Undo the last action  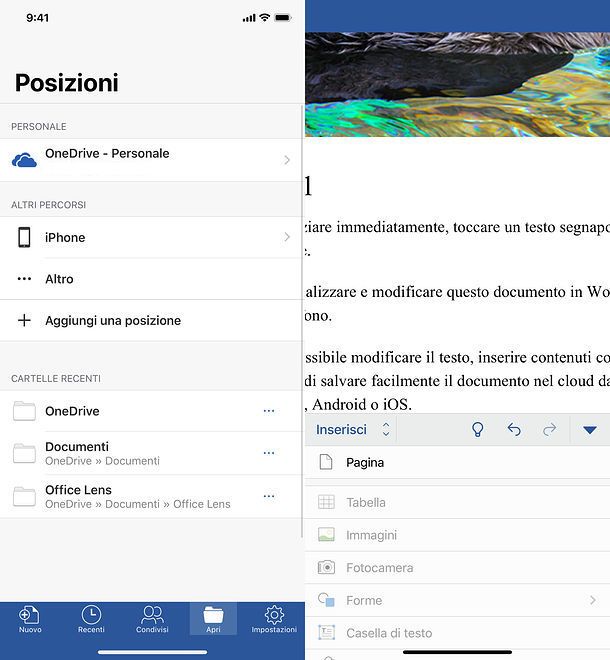tap(514, 429)
